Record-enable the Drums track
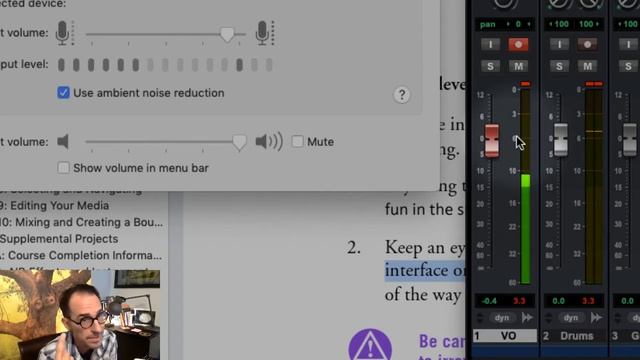 click(587, 44)
